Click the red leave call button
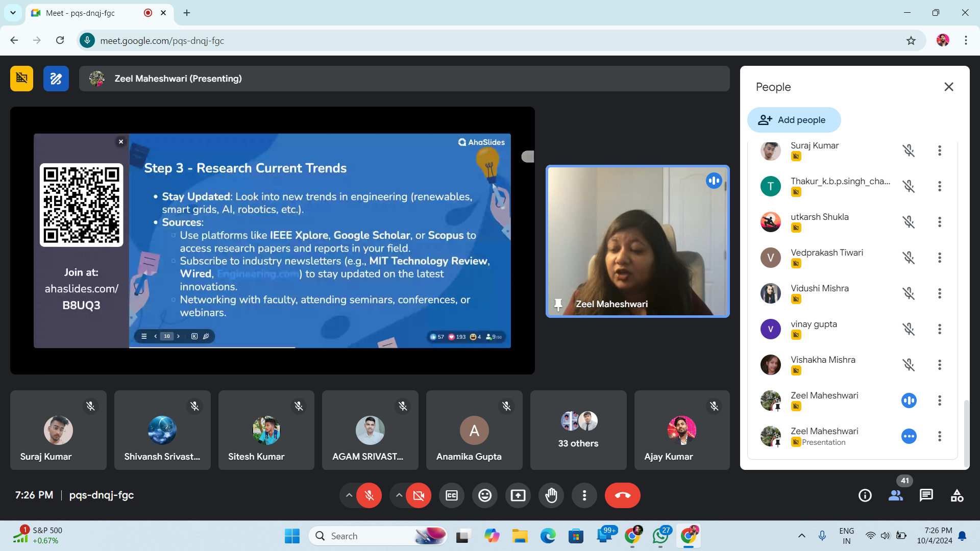 pyautogui.click(x=622, y=495)
